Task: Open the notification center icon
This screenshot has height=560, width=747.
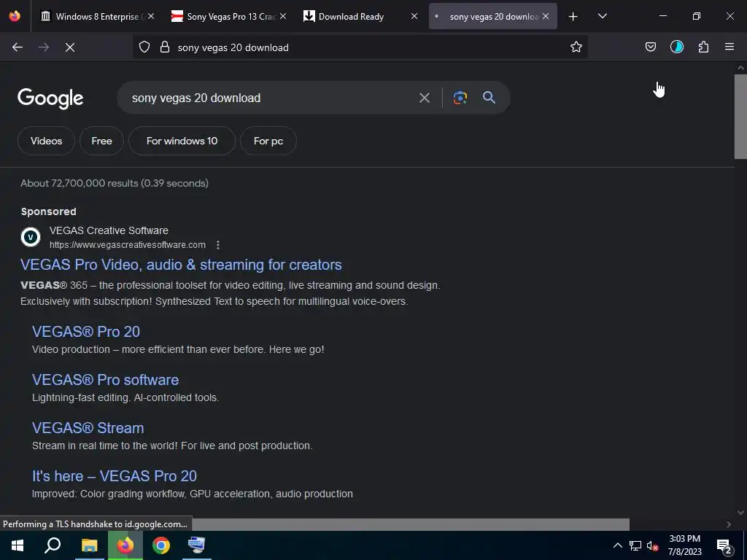Action: point(724,547)
